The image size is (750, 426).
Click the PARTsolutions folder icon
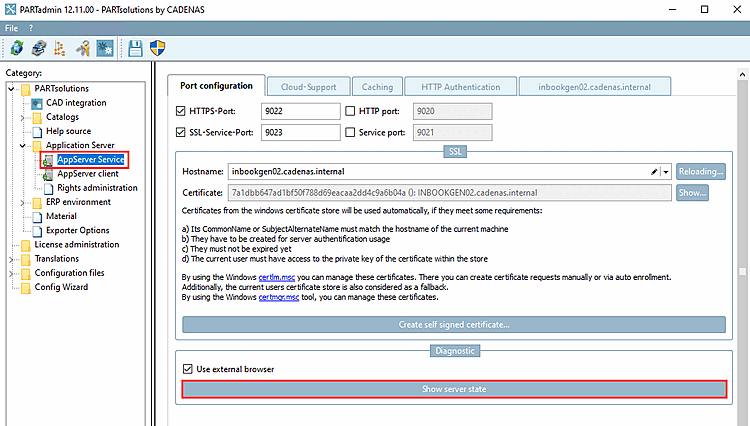(x=26, y=89)
